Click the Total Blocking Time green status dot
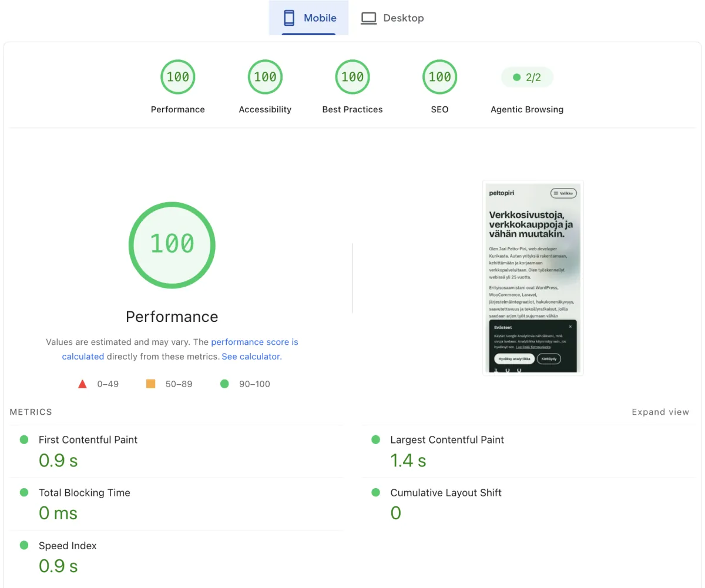This screenshot has width=705, height=588. point(24,492)
